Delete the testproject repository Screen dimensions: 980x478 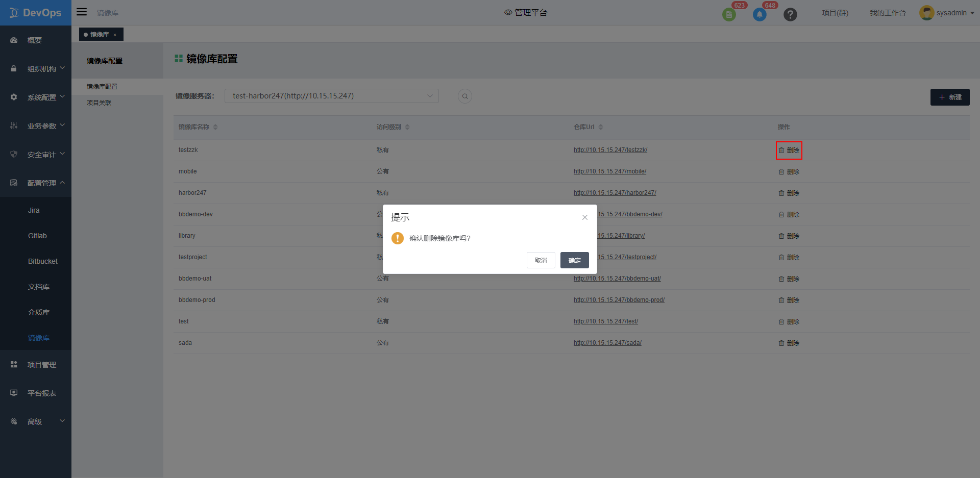[789, 258]
